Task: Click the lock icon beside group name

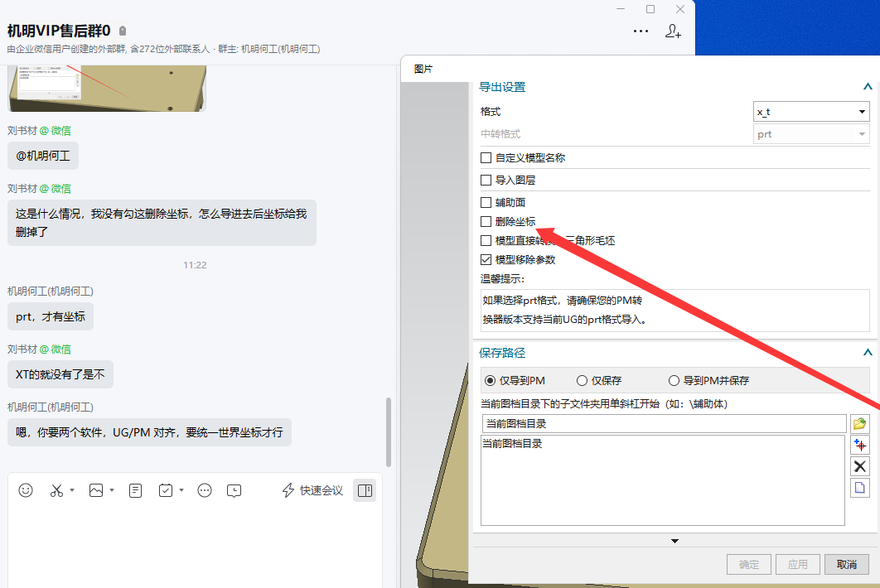Action: (x=123, y=31)
